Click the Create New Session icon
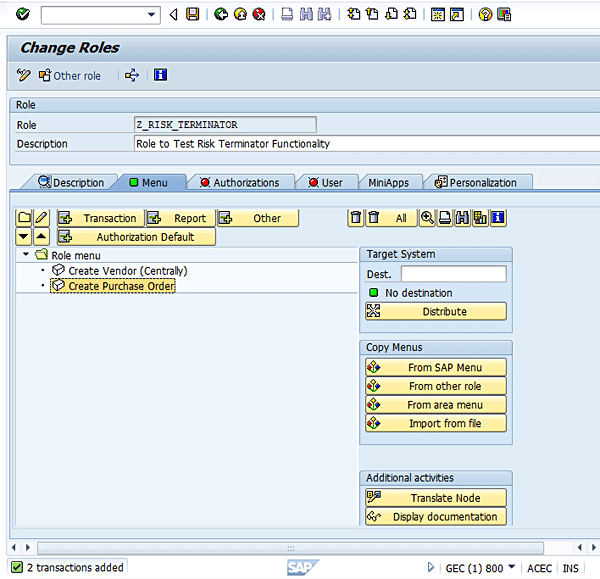The width and height of the screenshot is (600, 579). [x=438, y=15]
